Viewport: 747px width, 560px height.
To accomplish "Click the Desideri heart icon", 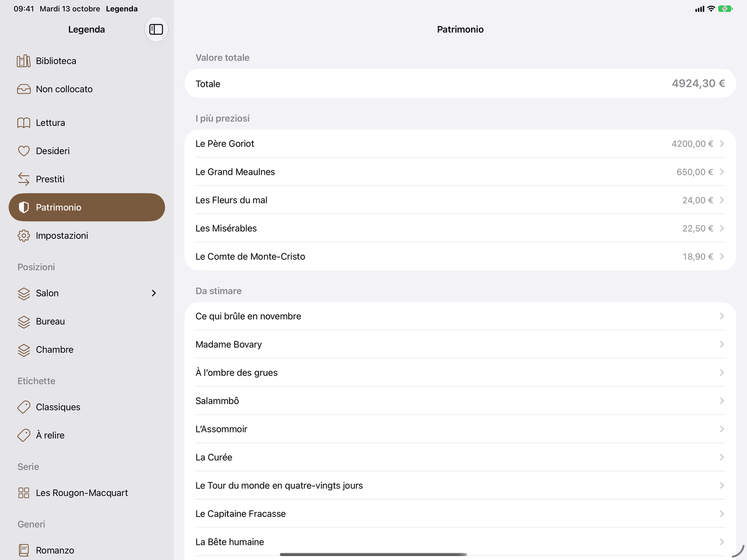I will tap(24, 151).
